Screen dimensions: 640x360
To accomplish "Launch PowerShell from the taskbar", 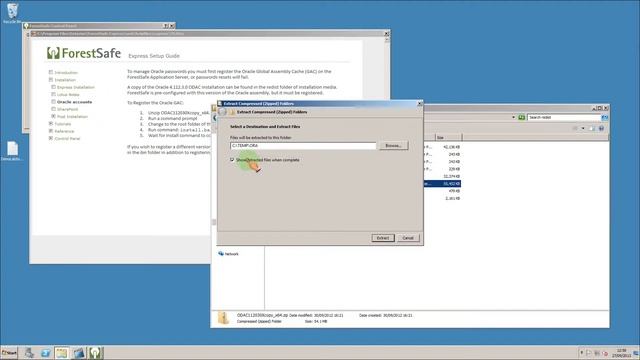I will 45,353.
